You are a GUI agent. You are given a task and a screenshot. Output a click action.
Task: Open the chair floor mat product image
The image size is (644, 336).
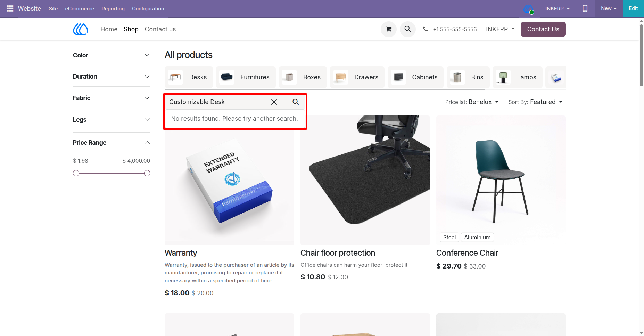coord(365,180)
